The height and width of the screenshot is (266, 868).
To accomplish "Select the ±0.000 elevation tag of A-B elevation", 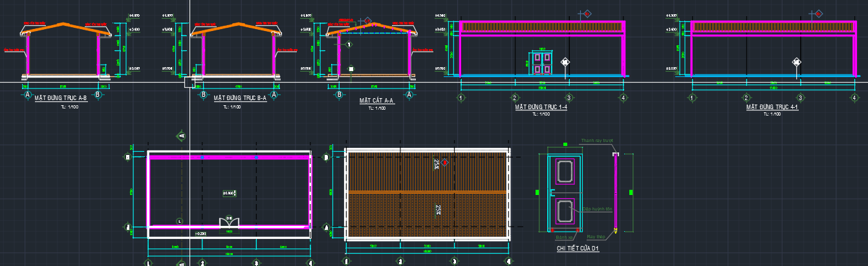I will tap(135, 68).
